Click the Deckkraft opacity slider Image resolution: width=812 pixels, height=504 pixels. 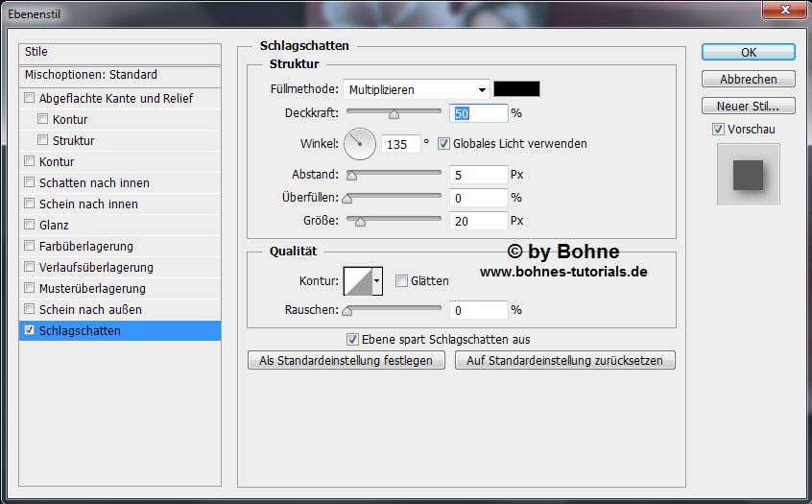point(394,113)
